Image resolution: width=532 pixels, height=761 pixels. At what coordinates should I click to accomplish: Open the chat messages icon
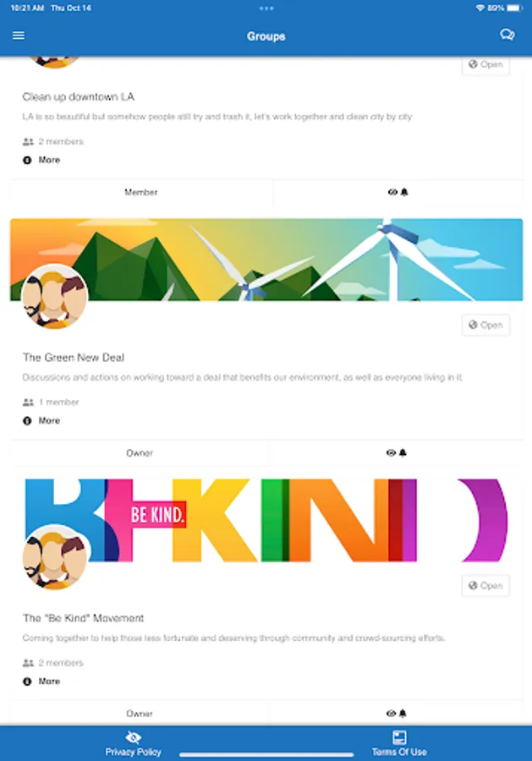(507, 35)
